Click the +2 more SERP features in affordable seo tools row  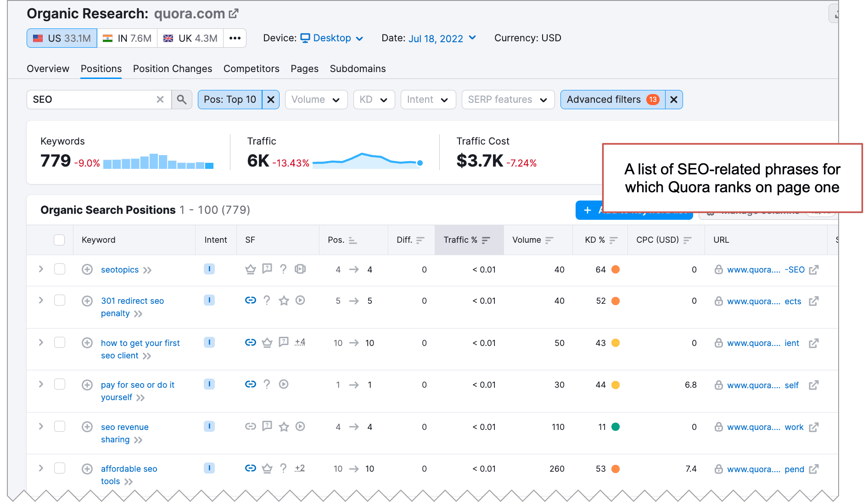pyautogui.click(x=300, y=469)
